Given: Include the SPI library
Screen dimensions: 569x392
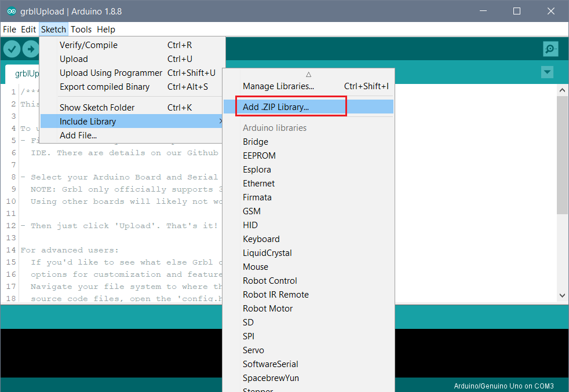Looking at the screenshot, I should [x=308, y=336].
